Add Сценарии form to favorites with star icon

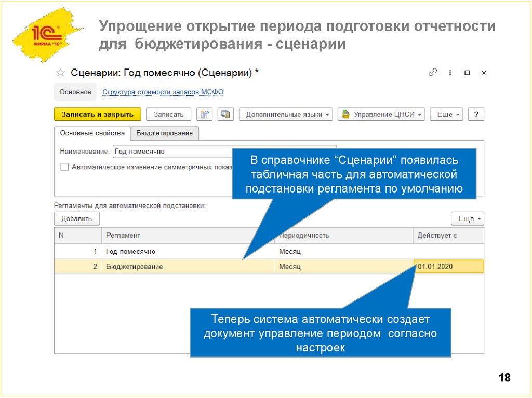click(x=60, y=73)
